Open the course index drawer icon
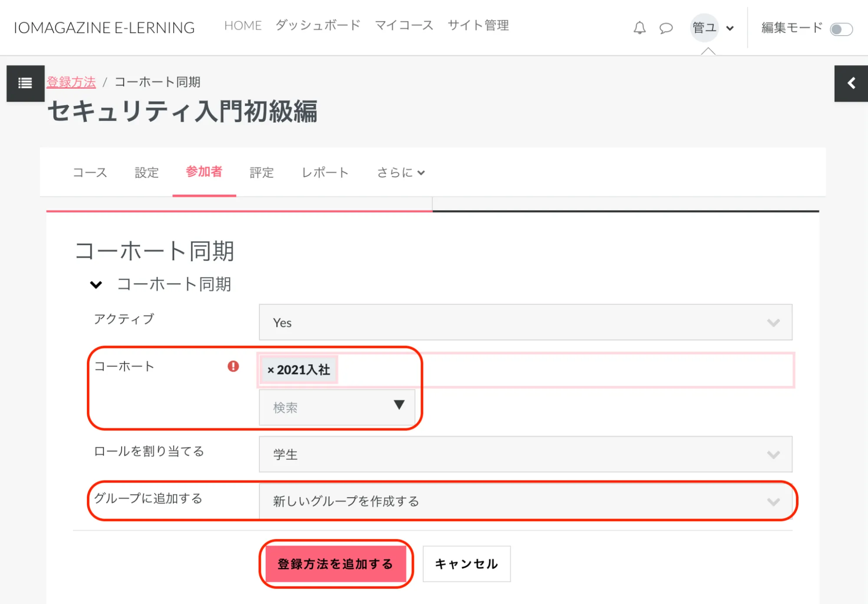The width and height of the screenshot is (868, 604). (25, 83)
